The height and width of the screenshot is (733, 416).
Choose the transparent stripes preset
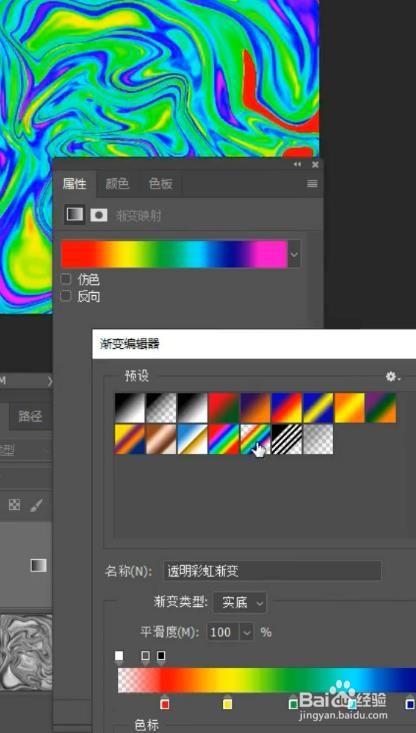coord(287,439)
